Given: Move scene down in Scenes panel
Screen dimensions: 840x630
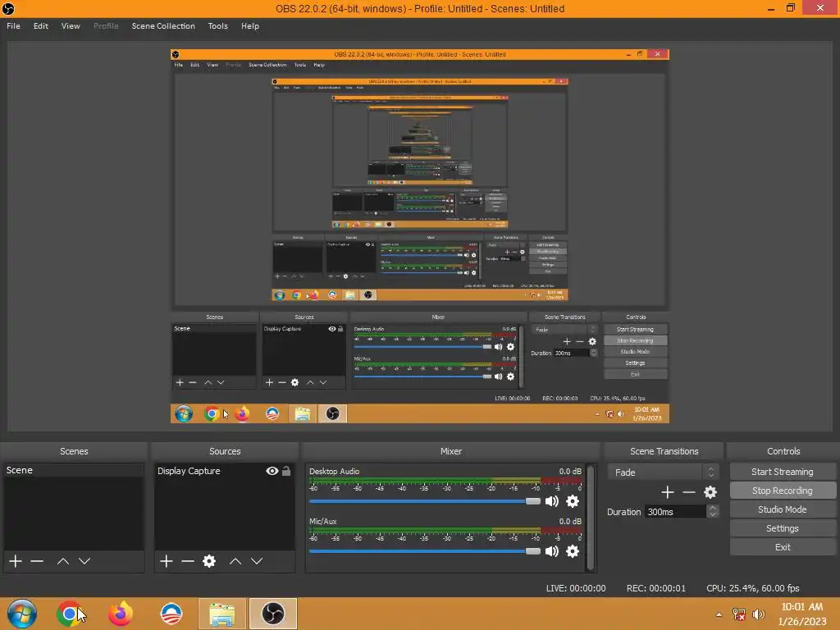Looking at the screenshot, I should (84, 561).
